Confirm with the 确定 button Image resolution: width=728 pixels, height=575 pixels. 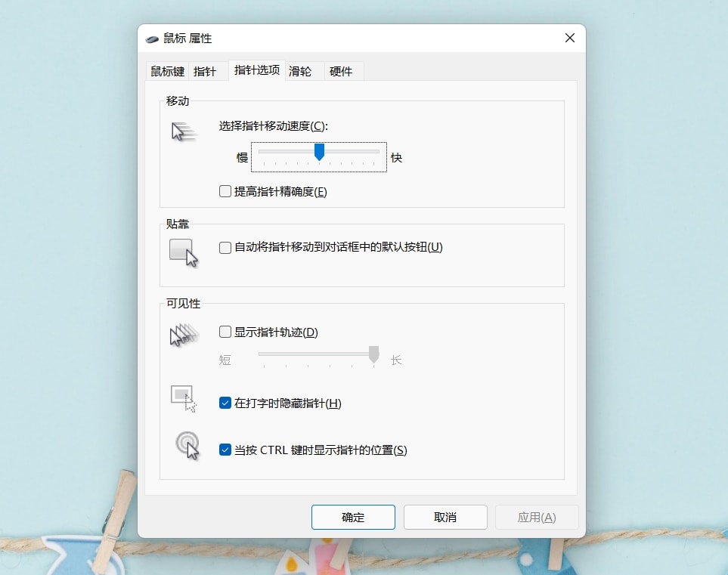point(353,517)
